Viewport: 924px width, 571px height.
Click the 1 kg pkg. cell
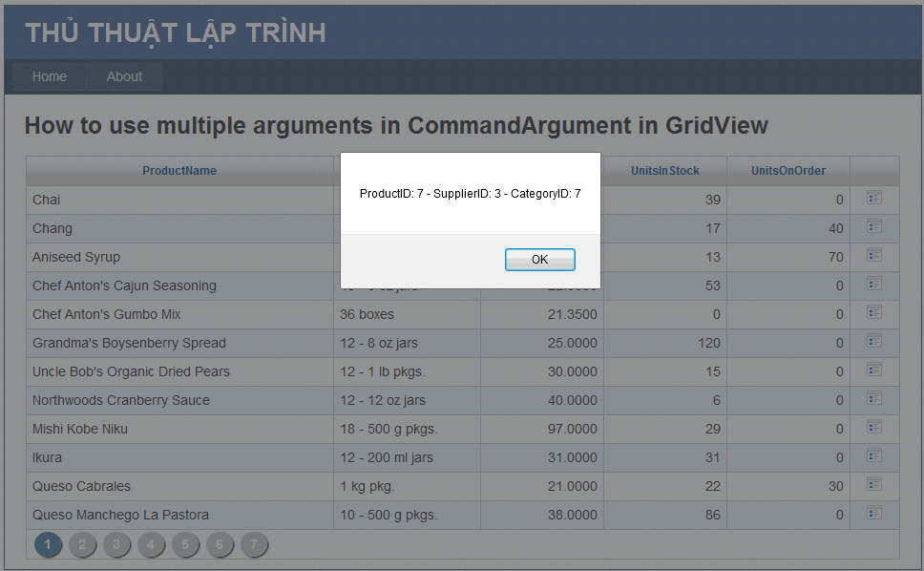click(408, 486)
